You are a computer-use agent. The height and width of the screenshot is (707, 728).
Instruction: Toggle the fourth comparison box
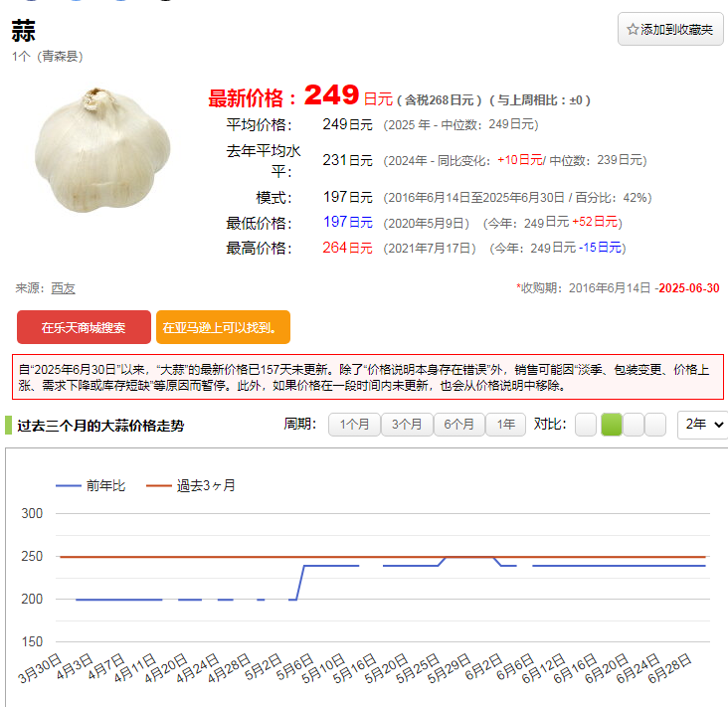pos(655,425)
